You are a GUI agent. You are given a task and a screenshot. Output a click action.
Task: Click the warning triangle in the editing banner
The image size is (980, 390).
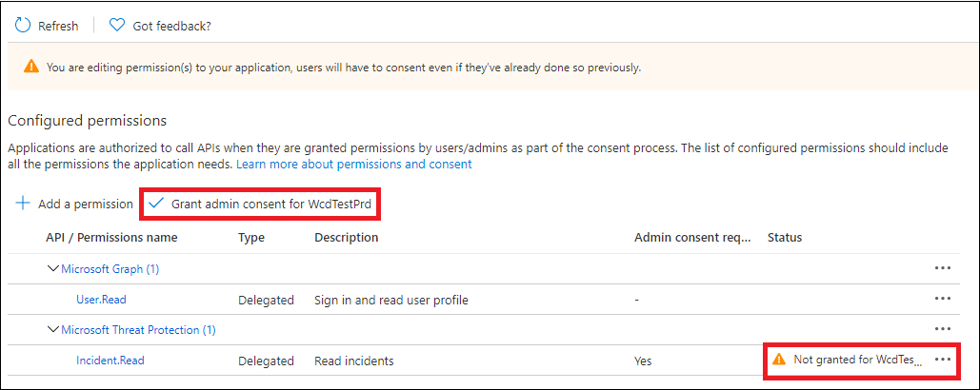pos(31,67)
